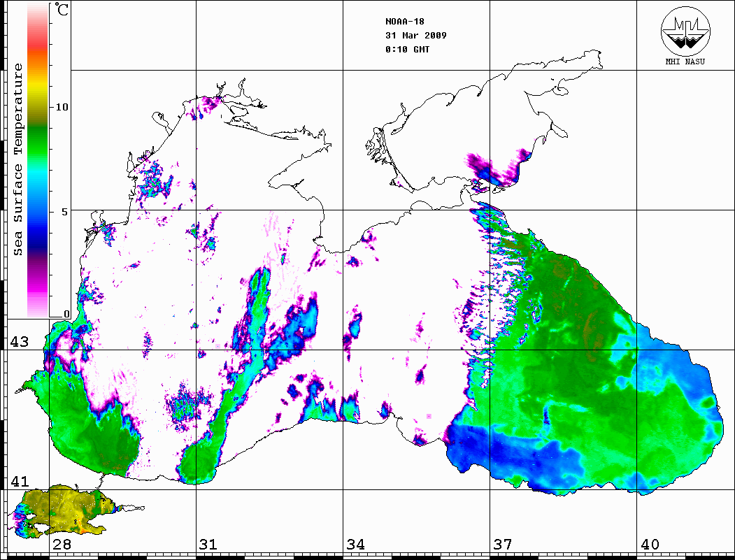
Task: Click the '5' tick on color scale
Action: pos(65,211)
